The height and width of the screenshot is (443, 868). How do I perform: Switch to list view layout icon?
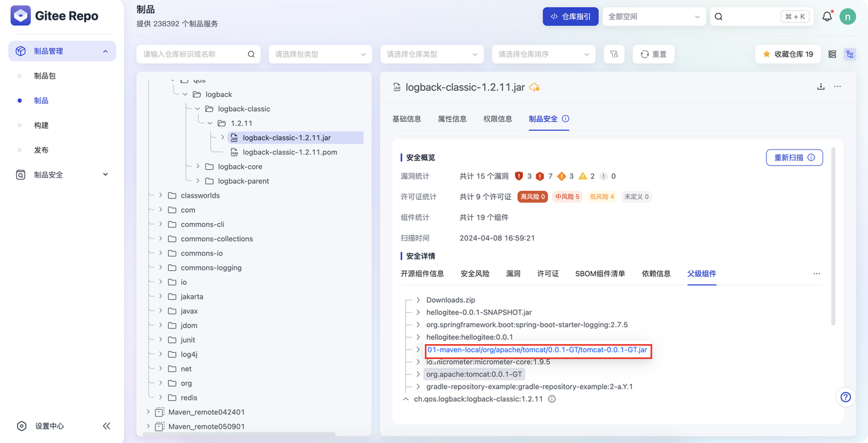[x=832, y=54]
